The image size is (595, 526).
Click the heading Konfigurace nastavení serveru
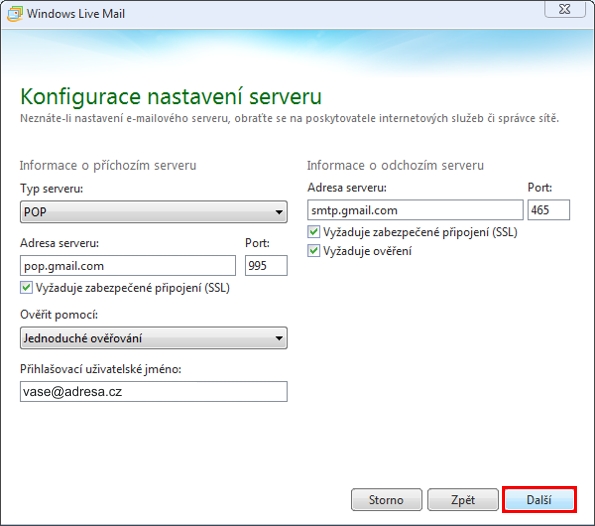[171, 96]
